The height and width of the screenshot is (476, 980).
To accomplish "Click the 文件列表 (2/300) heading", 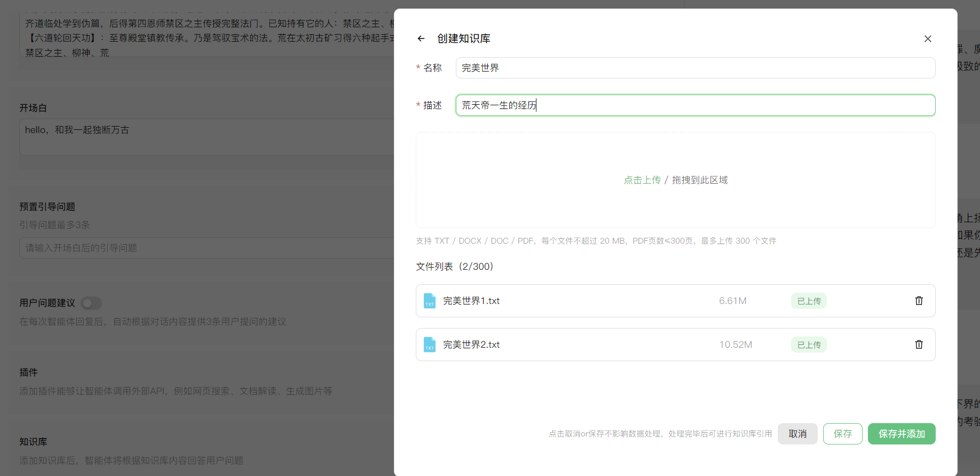I will [x=455, y=267].
